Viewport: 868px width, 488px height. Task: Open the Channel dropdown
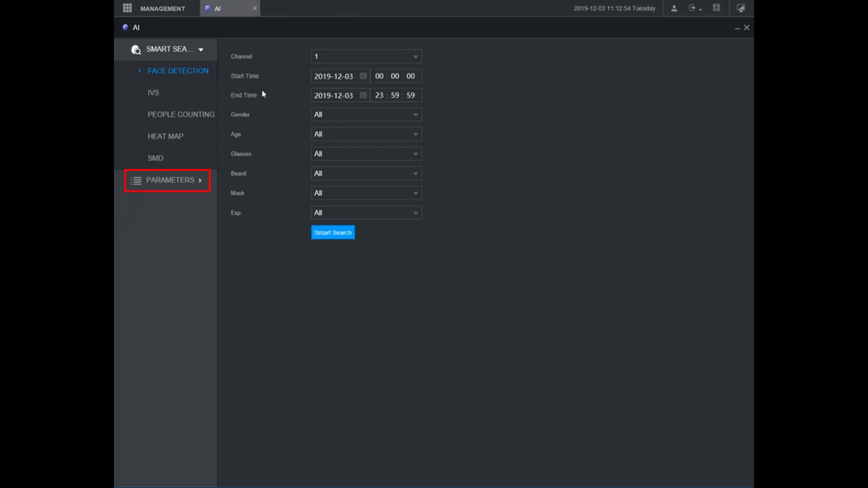(366, 56)
